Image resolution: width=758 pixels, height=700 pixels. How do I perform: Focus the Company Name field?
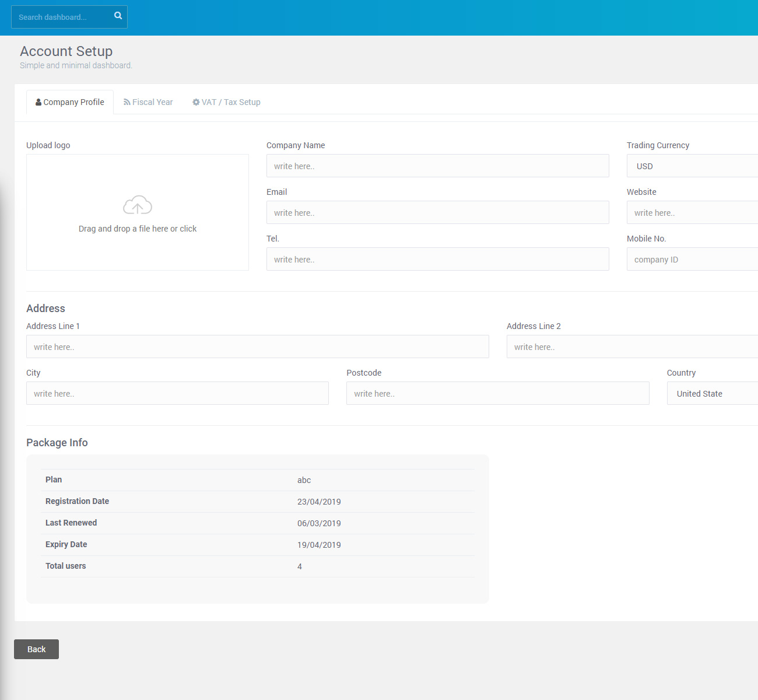[x=437, y=166]
